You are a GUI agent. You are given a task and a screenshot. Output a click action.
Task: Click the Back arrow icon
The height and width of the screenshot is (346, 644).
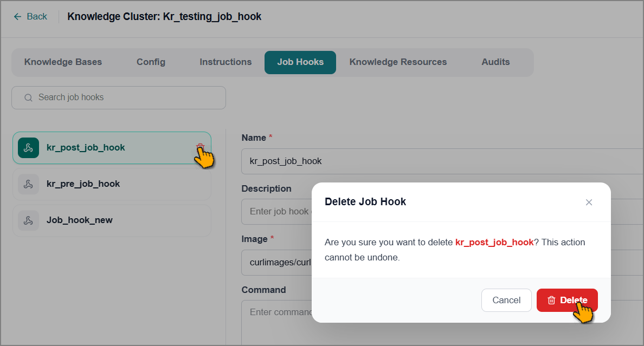(17, 16)
